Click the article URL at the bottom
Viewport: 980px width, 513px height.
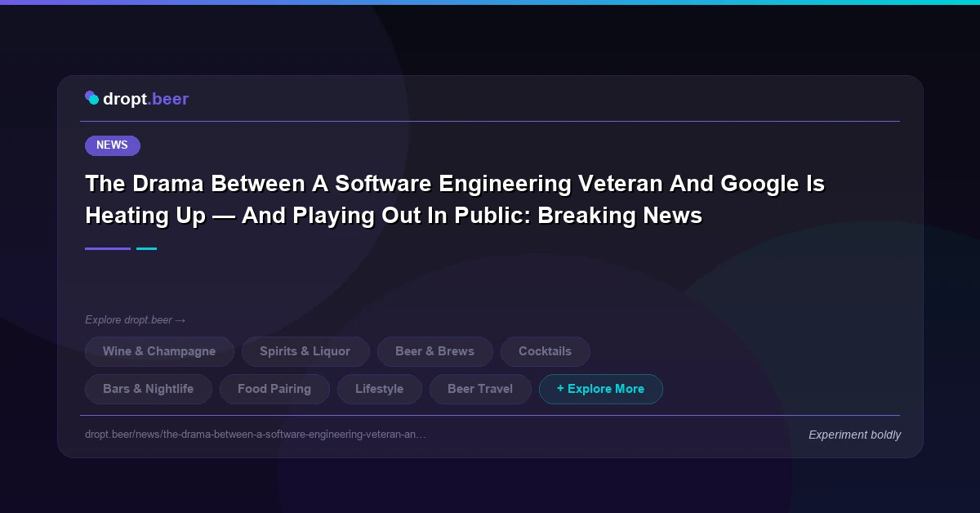pos(256,435)
